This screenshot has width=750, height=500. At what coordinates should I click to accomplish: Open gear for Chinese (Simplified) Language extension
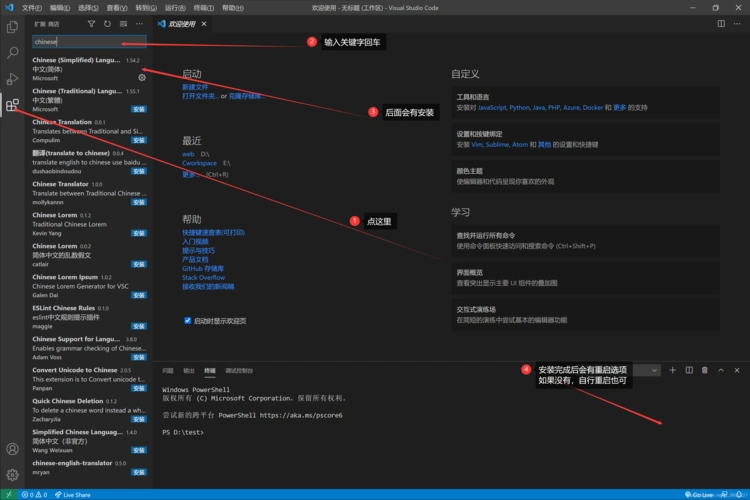142,78
